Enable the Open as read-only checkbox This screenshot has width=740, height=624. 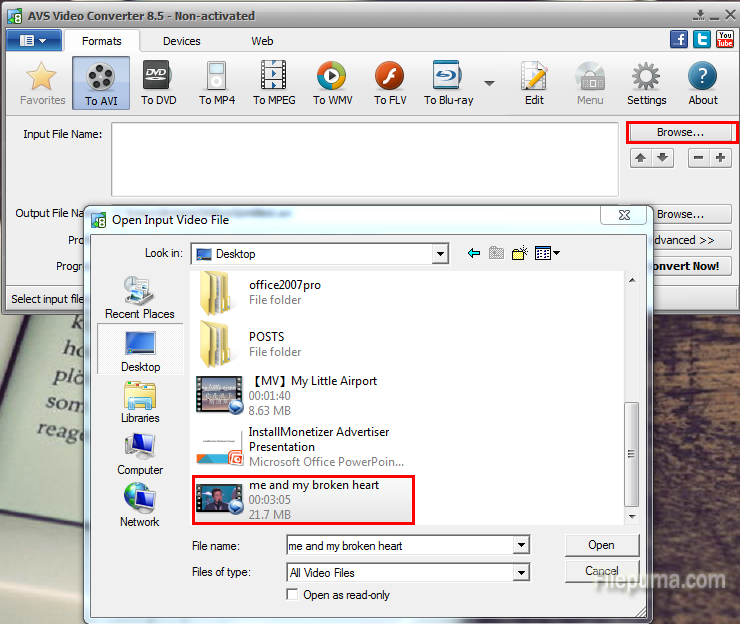[x=292, y=595]
